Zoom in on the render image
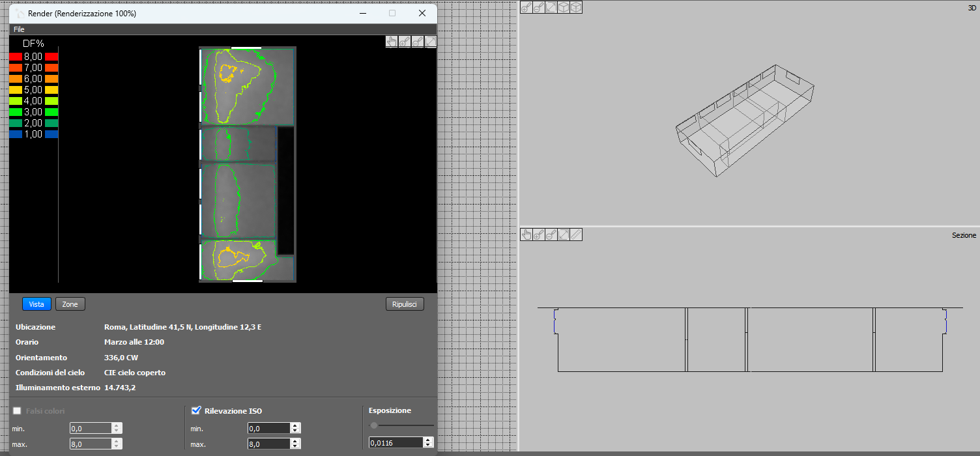980x456 pixels. coord(405,42)
